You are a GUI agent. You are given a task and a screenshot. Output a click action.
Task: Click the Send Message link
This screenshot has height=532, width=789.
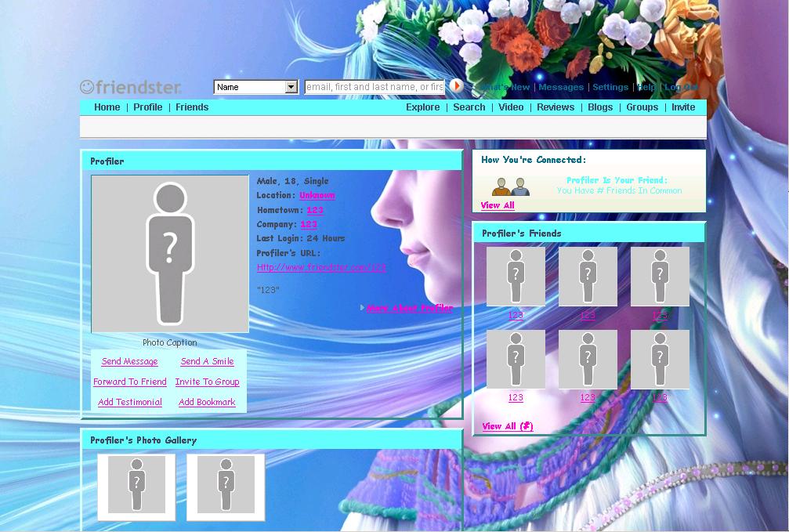[130, 362]
